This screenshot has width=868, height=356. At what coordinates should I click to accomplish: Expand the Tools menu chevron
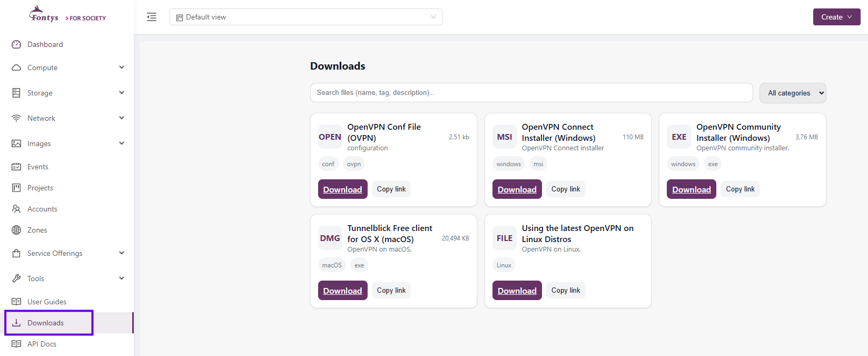(x=122, y=278)
